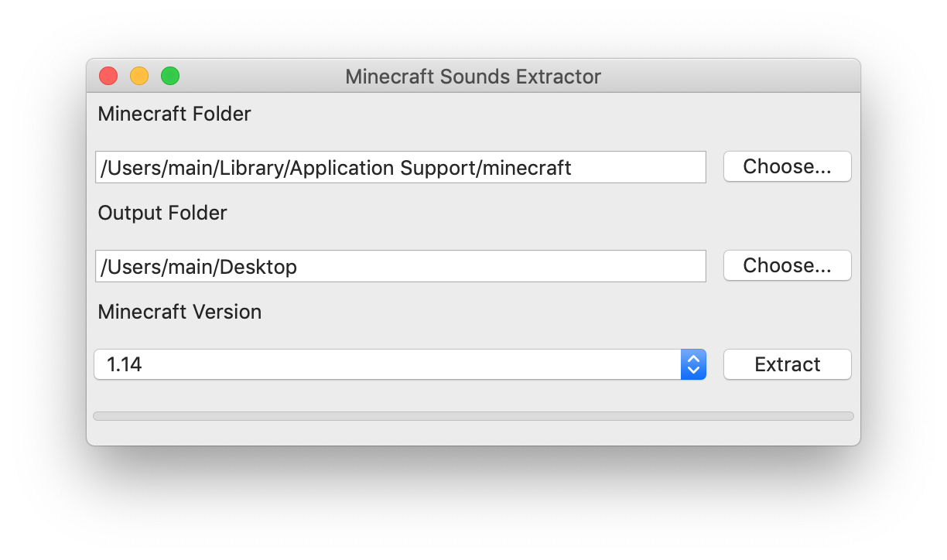Minimize the window with yellow button
This screenshot has width=947, height=560.
click(x=139, y=76)
